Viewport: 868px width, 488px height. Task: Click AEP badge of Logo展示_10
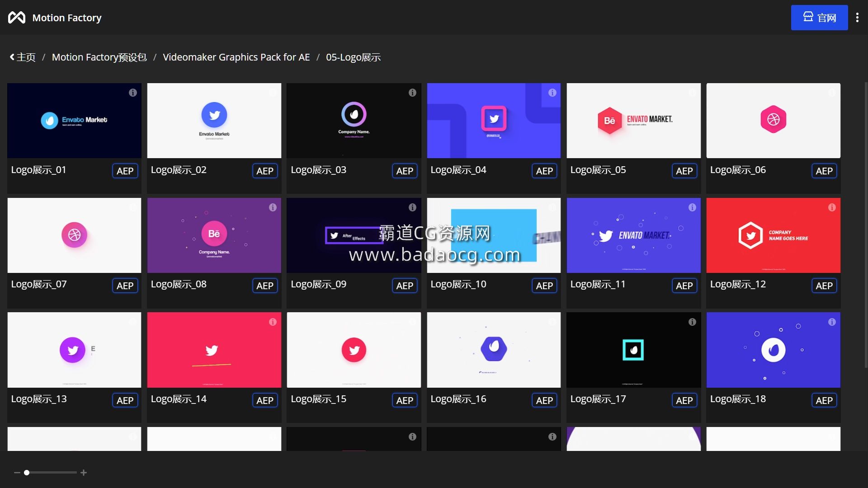tap(544, 286)
